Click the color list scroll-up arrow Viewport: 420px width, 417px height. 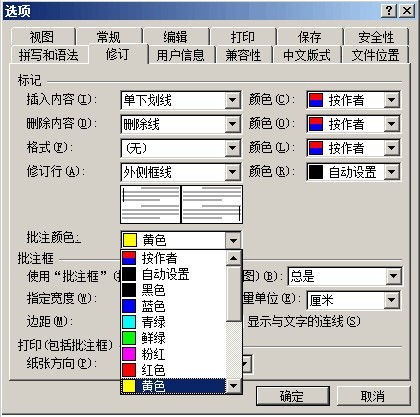point(233,258)
